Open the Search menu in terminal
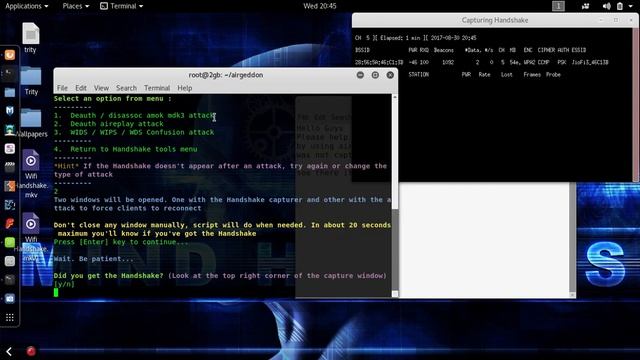Viewport: 640px width, 360px height. pyautogui.click(x=126, y=88)
